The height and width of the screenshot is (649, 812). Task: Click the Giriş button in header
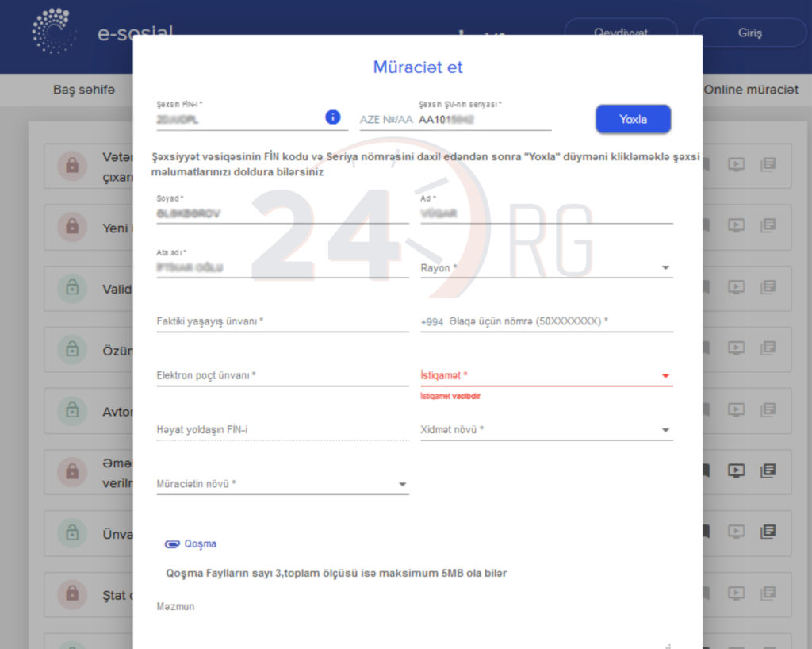tap(749, 33)
